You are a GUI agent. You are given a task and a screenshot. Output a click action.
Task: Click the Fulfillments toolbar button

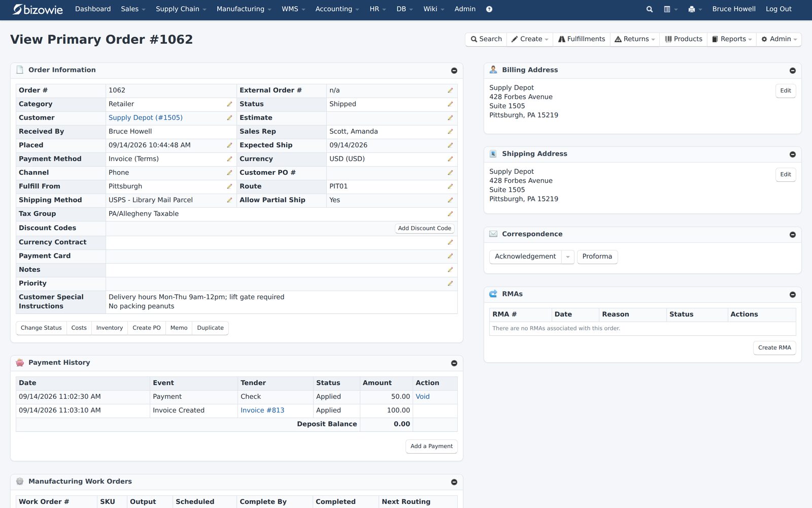pos(582,39)
